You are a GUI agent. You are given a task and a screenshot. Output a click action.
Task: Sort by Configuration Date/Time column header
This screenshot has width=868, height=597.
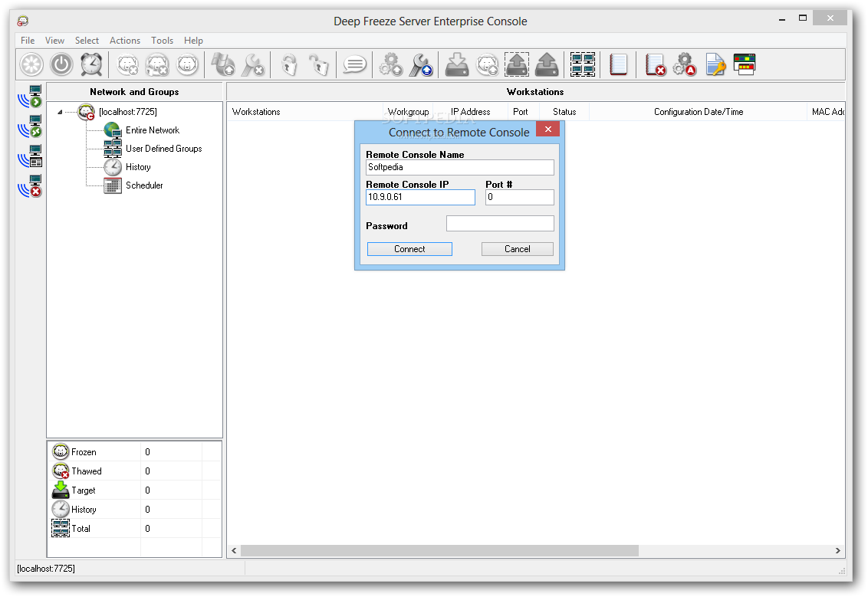[x=699, y=112]
